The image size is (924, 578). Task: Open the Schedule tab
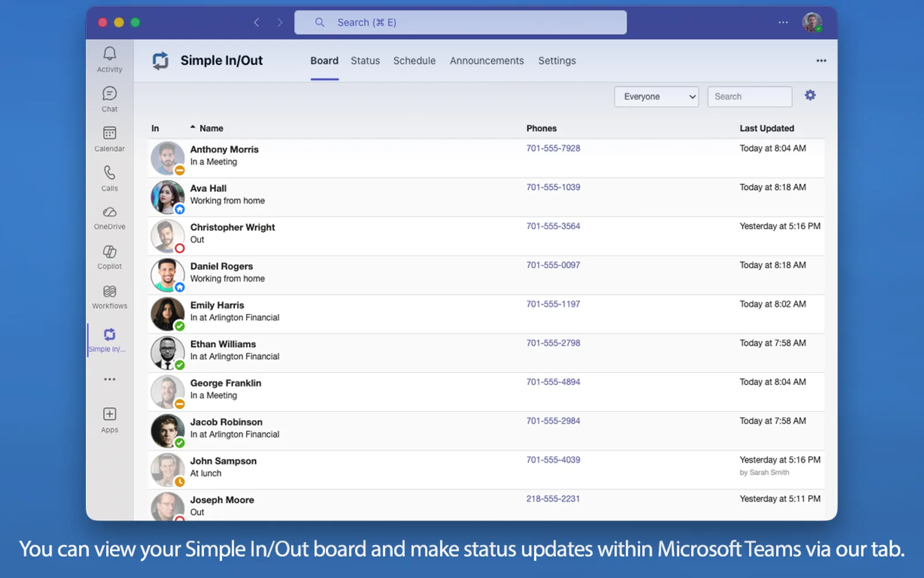tap(415, 61)
